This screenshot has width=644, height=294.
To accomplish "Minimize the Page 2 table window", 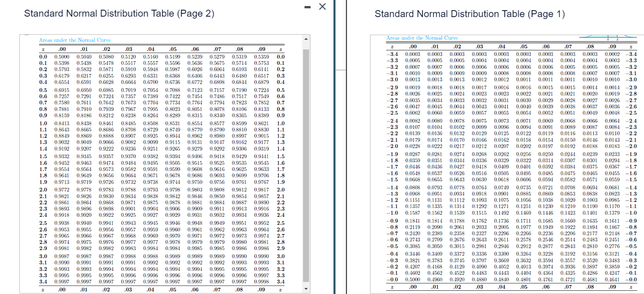I will click(x=308, y=7).
